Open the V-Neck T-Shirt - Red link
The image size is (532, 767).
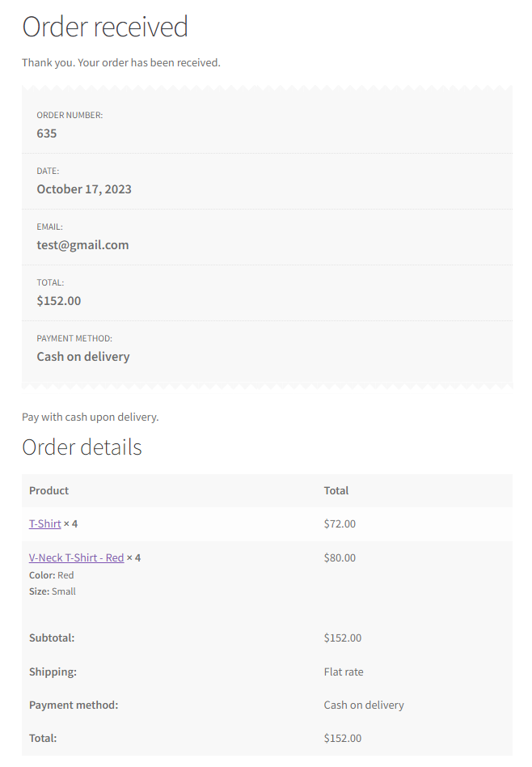pos(76,557)
